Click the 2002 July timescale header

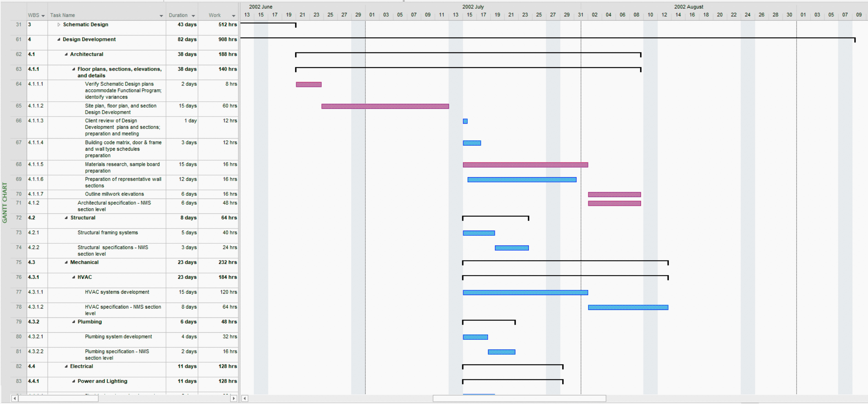pos(473,7)
